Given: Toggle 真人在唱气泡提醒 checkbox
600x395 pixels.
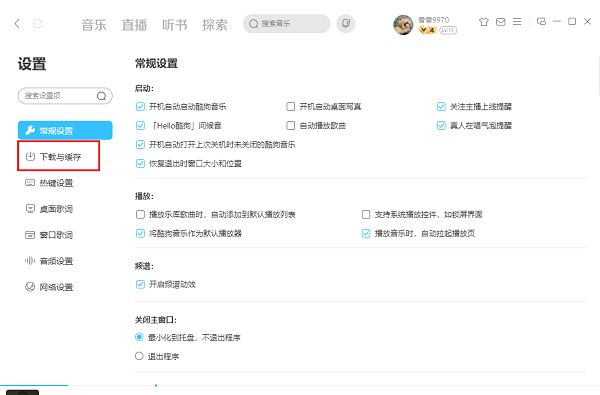Looking at the screenshot, I should (x=441, y=126).
